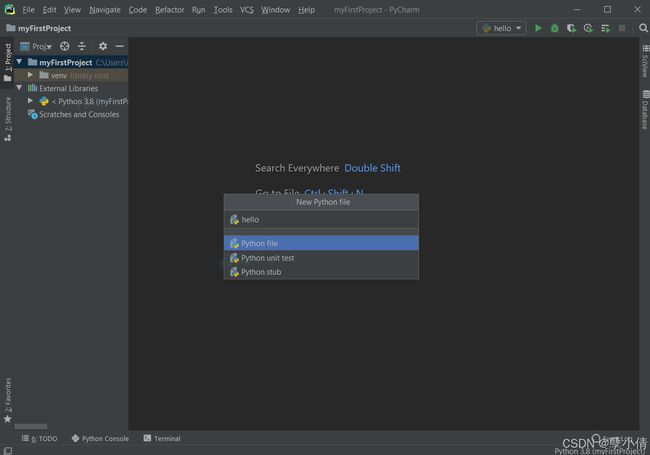This screenshot has width=650, height=455.
Task: Open the View menu
Action: coord(72,10)
